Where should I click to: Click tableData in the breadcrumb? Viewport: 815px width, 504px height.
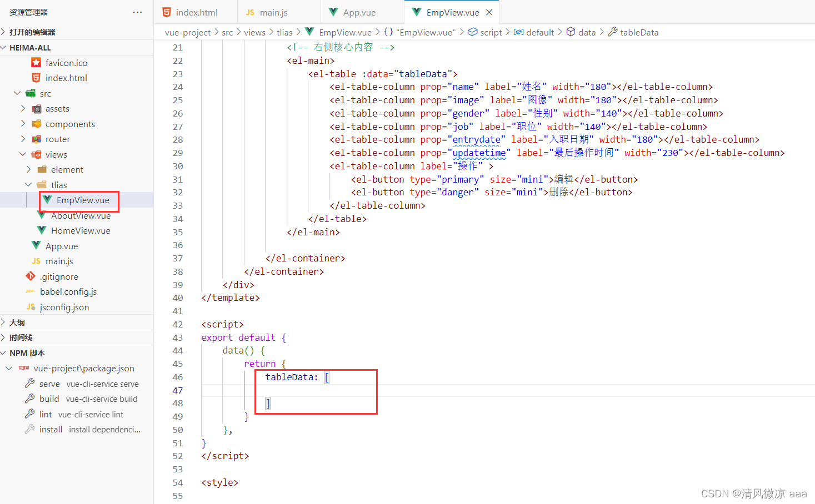639,33
